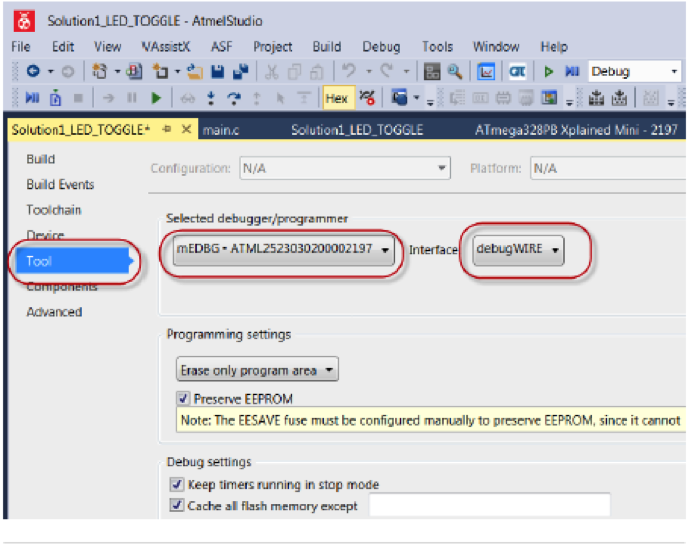The height and width of the screenshot is (553, 694).
Task: Open the Debug menu
Action: 380,46
